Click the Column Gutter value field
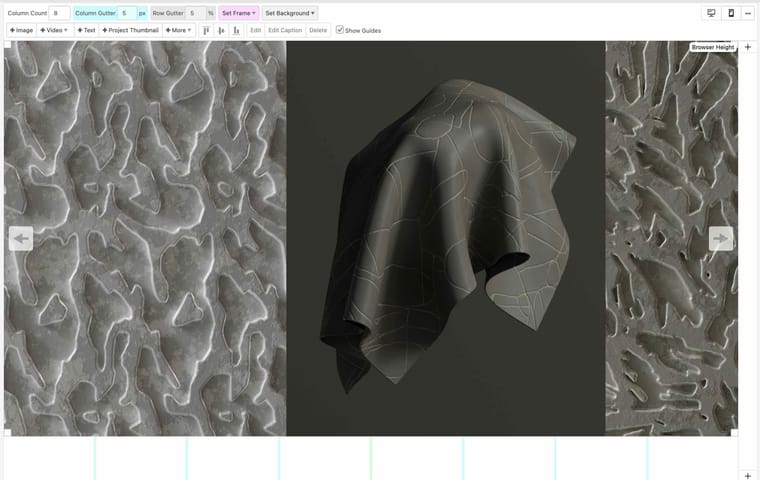The image size is (760, 480). tap(126, 13)
